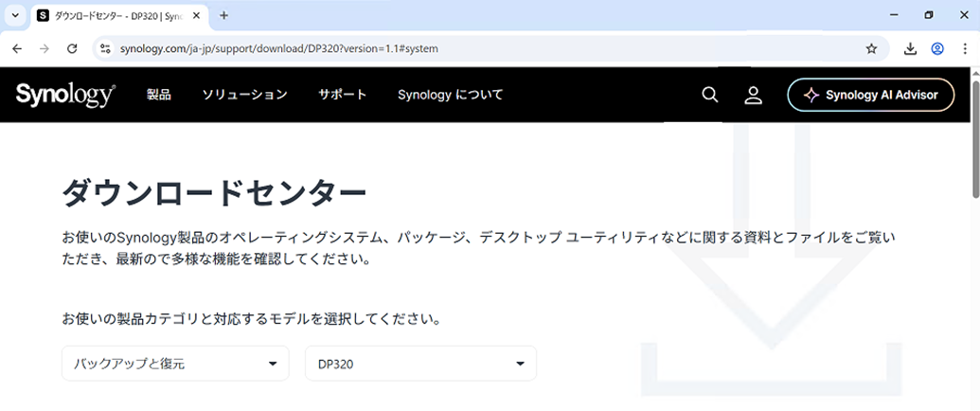980x411 pixels.
Task: Open the 製品 menu
Action: [159, 95]
